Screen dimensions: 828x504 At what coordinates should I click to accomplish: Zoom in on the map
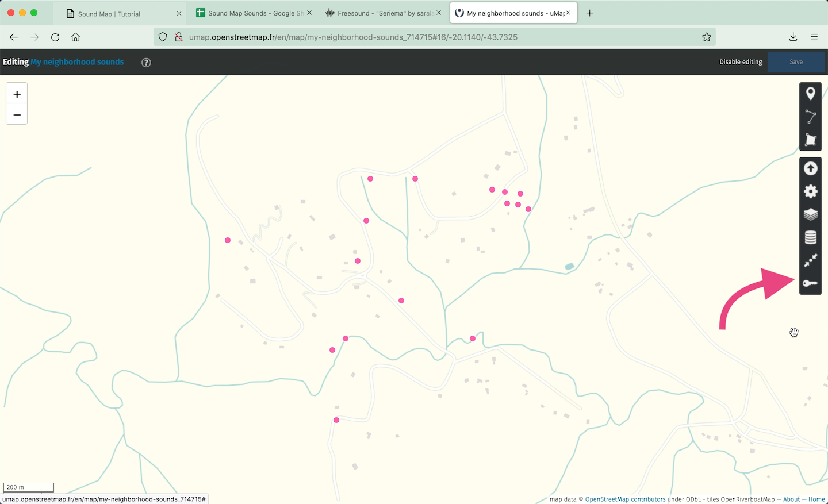tap(17, 94)
